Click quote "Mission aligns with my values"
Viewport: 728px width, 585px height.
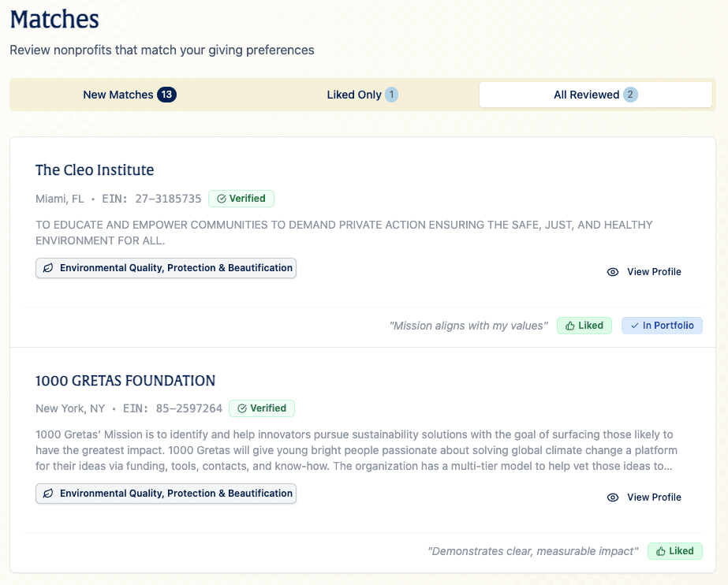469,326
